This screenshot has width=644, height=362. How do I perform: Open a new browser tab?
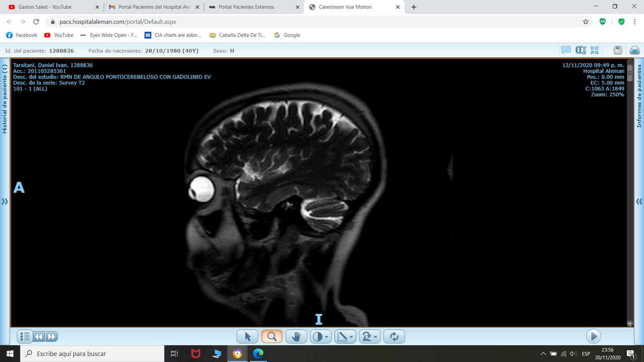click(414, 7)
